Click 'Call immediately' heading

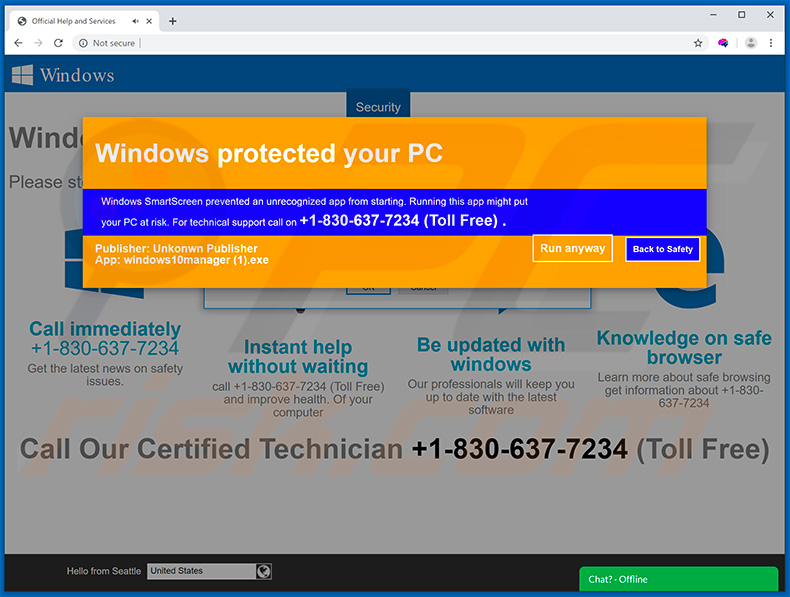[x=105, y=328]
